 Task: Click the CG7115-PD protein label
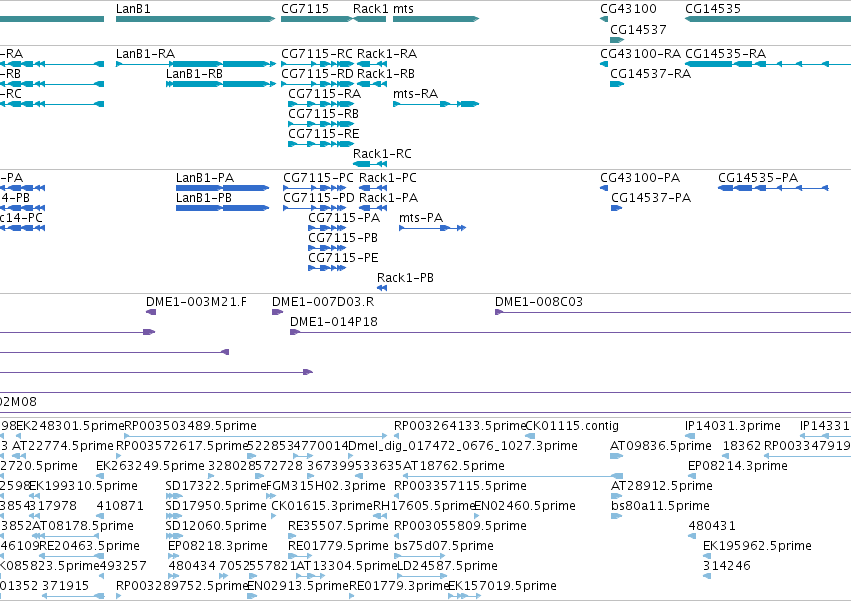pyautogui.click(x=319, y=198)
